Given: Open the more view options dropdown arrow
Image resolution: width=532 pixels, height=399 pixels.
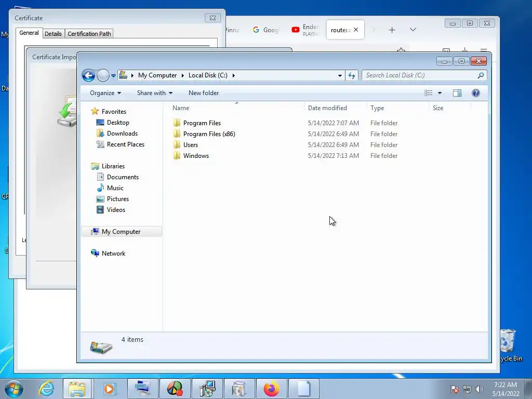Looking at the screenshot, I should pos(440,93).
